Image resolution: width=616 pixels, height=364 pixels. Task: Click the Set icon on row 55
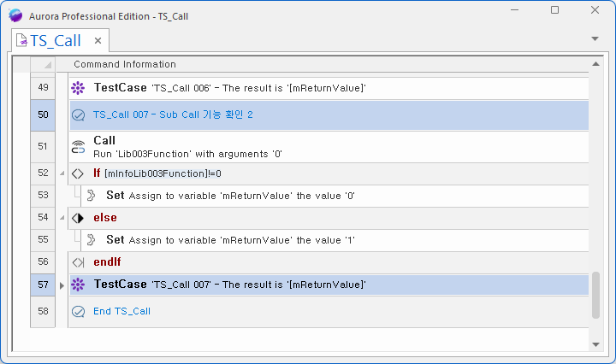(x=91, y=239)
